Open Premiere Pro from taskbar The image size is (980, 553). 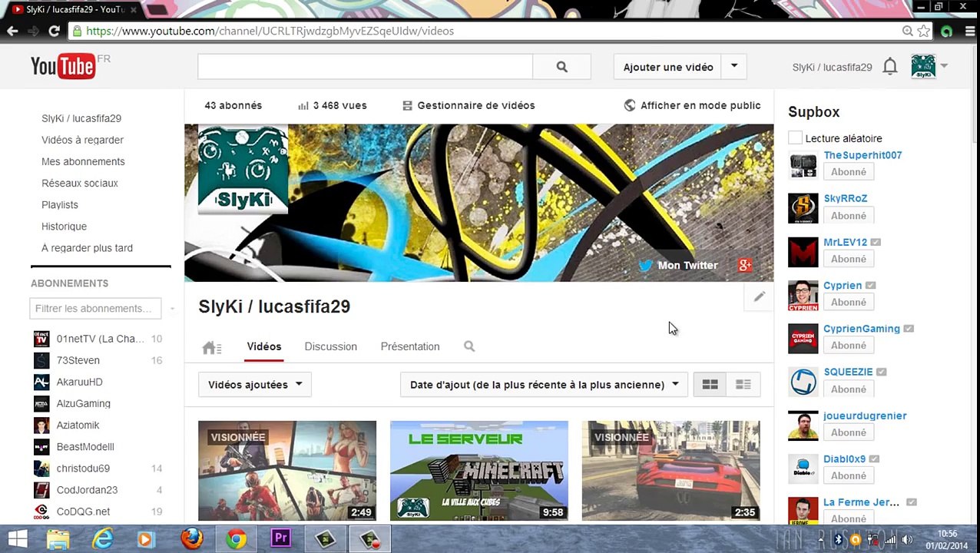[x=281, y=539]
